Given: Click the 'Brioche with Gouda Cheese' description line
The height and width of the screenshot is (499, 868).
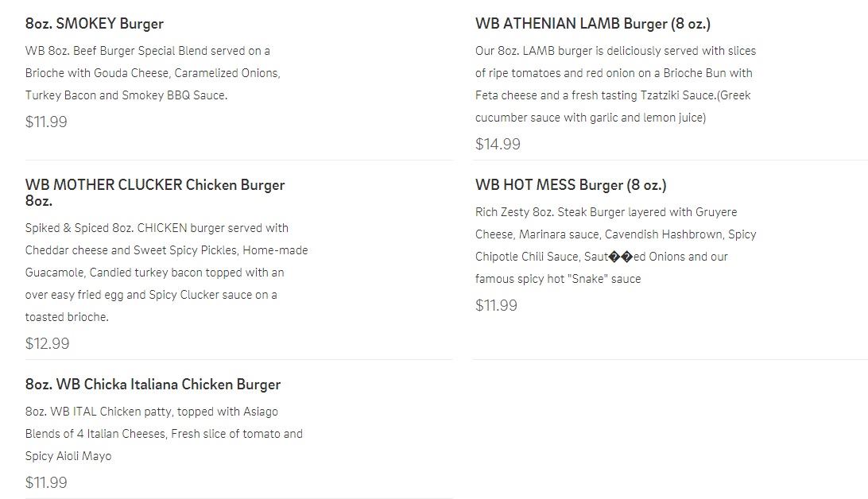Looking at the screenshot, I should (153, 73).
